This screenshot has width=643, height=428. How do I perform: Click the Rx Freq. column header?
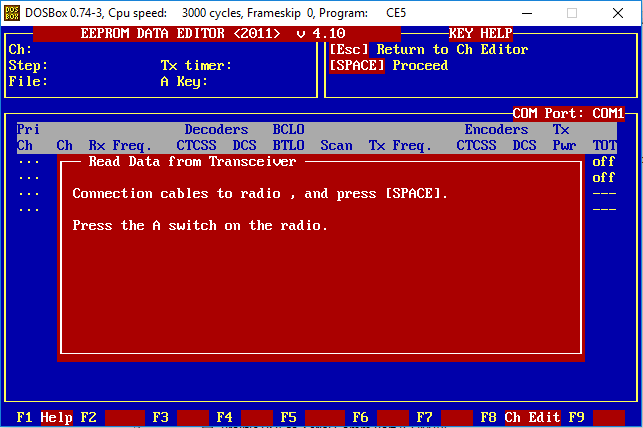tap(120, 145)
